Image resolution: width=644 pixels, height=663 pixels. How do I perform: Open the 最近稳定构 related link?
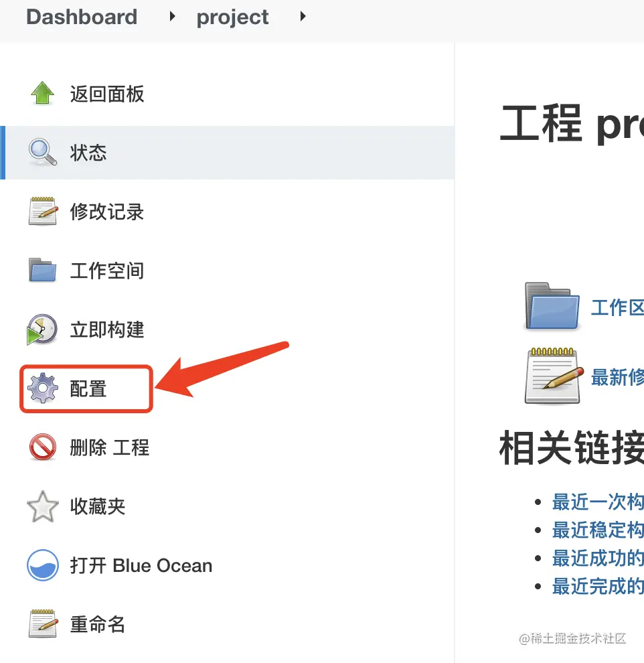pos(598,530)
